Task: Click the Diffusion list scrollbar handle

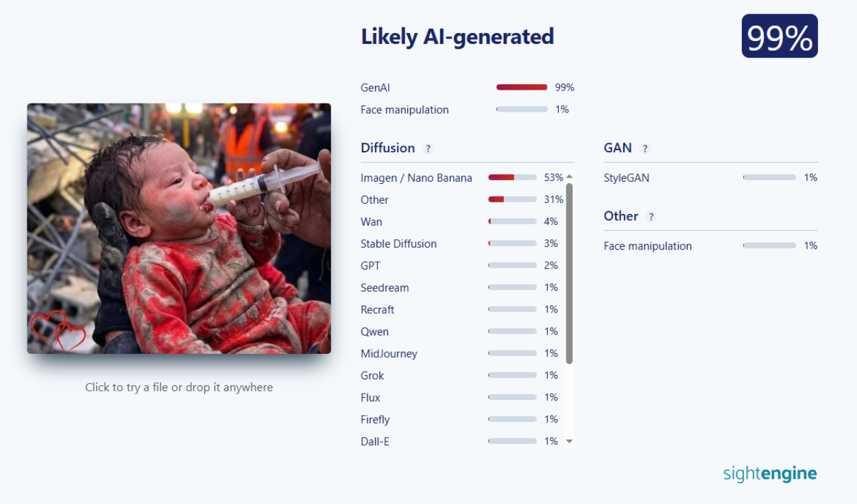Action: 569,273
